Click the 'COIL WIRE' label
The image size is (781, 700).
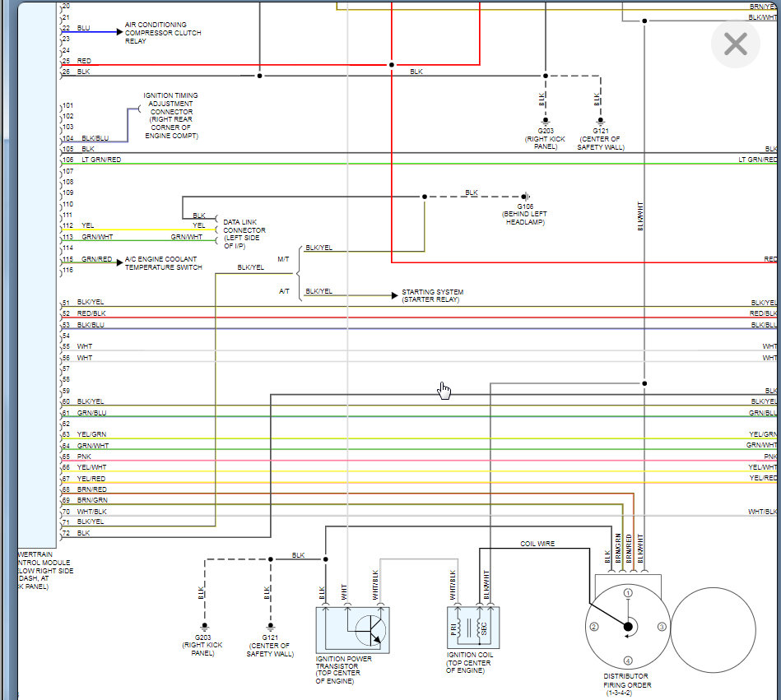pos(537,544)
